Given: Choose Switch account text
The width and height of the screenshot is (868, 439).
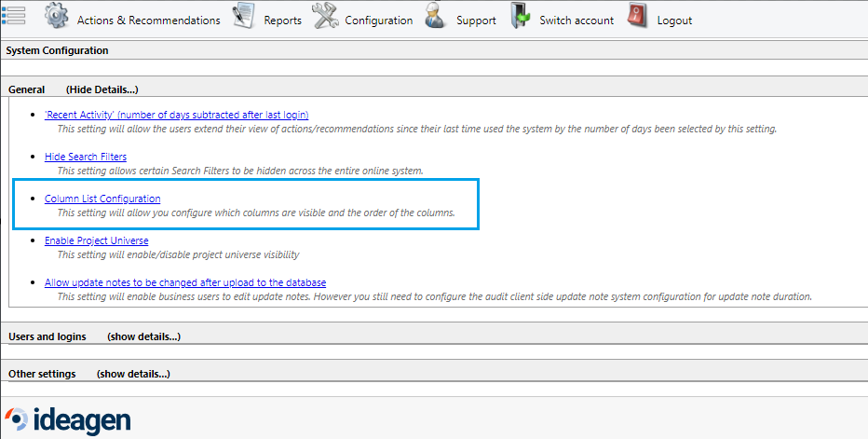Looking at the screenshot, I should [576, 21].
